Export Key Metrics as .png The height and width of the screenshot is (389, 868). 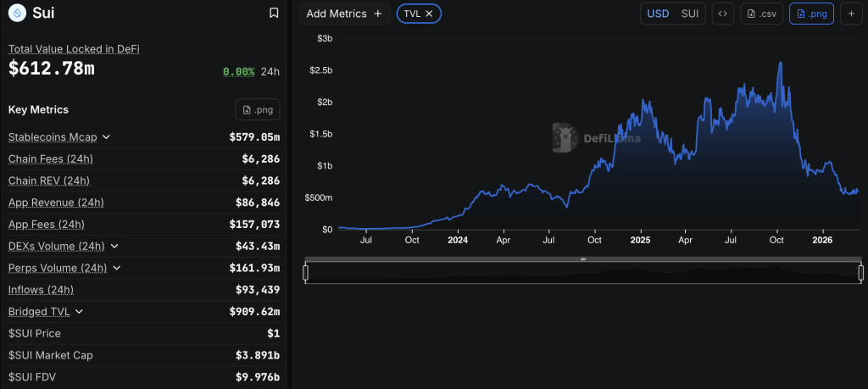pos(258,109)
